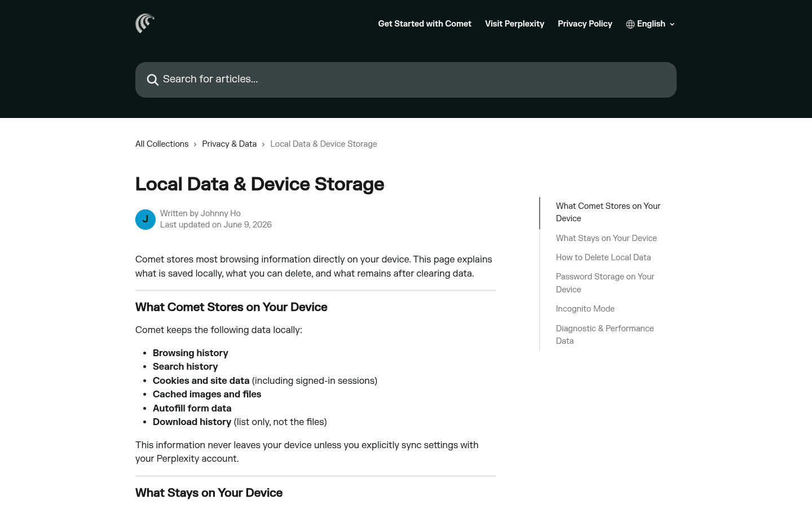Click Cached images and files list item

207,394
